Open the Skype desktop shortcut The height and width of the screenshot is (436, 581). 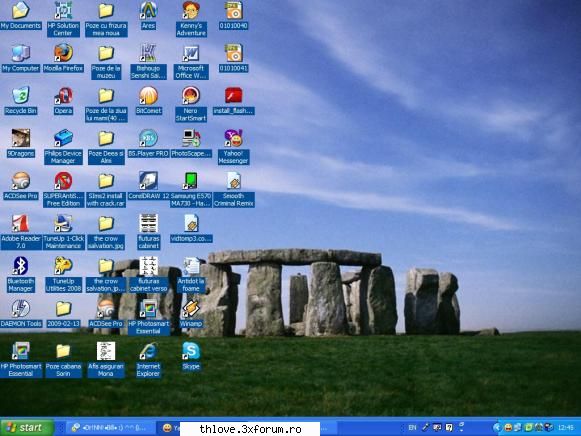[x=191, y=356]
